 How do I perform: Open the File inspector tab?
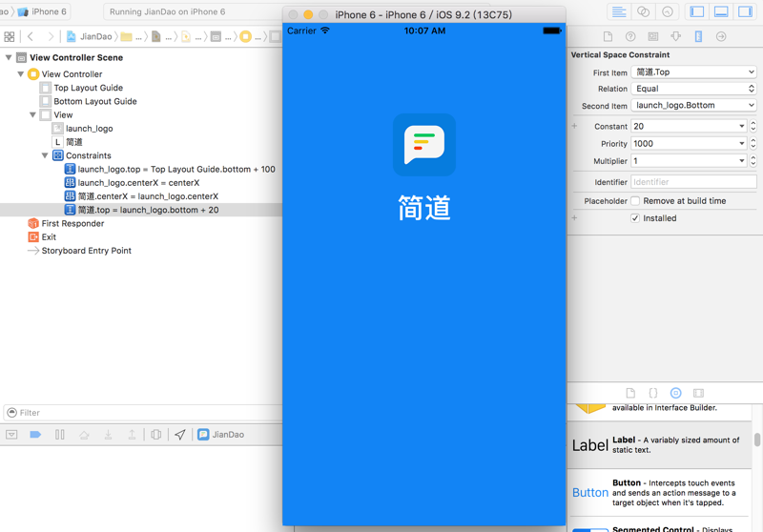coord(608,36)
